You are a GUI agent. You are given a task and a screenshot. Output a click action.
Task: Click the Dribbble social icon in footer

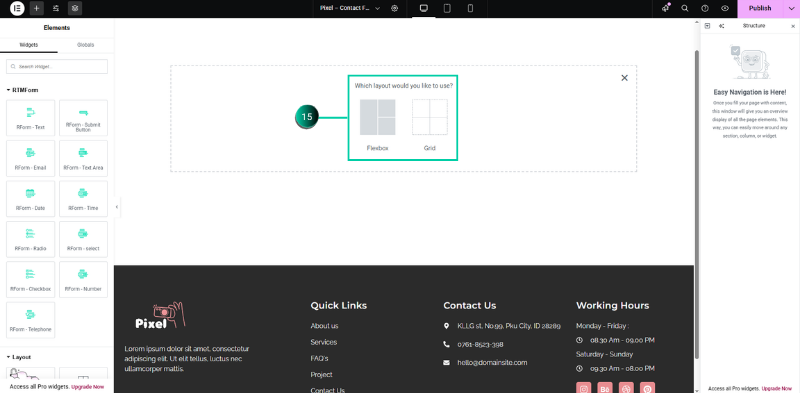[x=626, y=388]
